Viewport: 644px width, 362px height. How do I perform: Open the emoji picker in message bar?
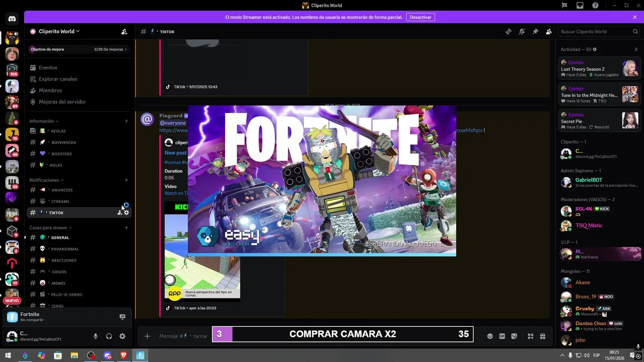(490, 336)
